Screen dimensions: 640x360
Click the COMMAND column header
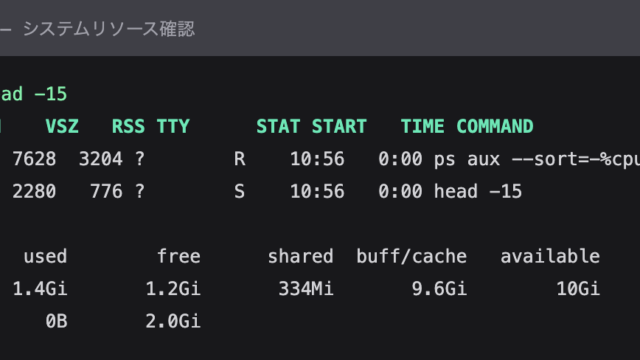click(495, 126)
